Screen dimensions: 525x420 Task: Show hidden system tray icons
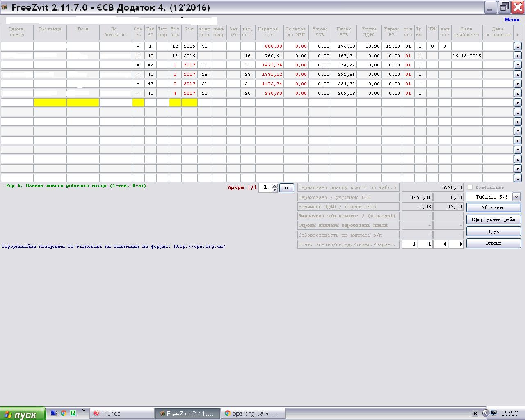pos(485,413)
